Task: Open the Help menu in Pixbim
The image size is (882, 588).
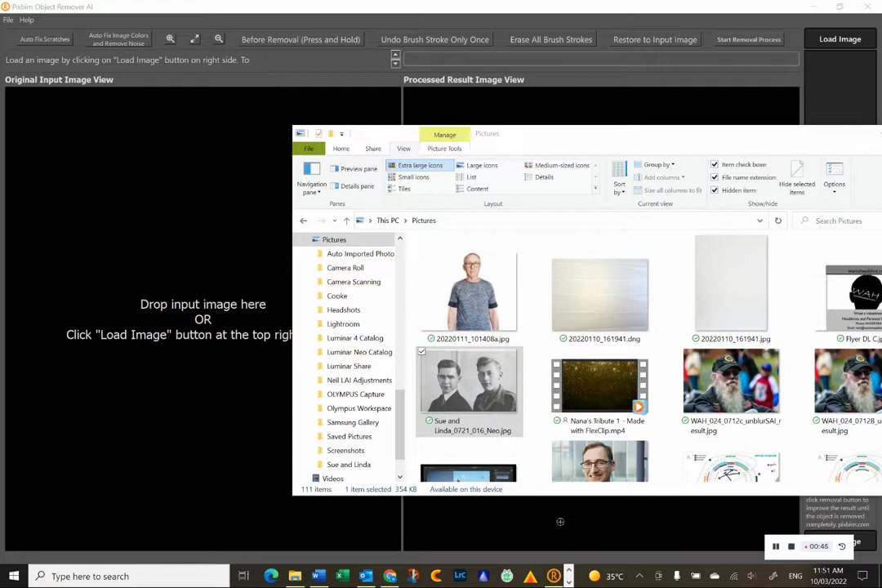Action: point(26,20)
